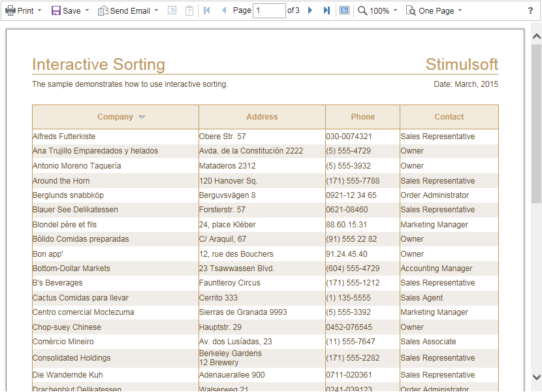542x392 pixels.
Task: Click the Save floppy disk icon
Action: [x=56, y=10]
